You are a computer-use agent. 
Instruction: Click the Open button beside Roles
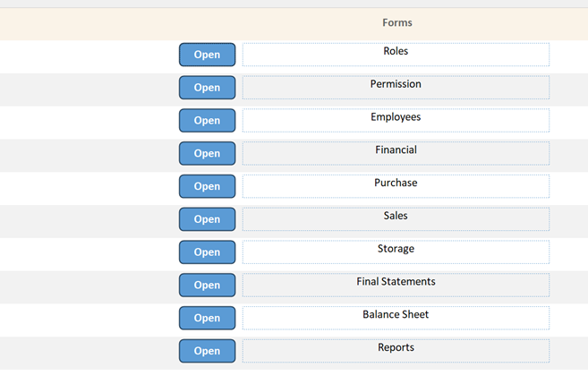pos(207,55)
